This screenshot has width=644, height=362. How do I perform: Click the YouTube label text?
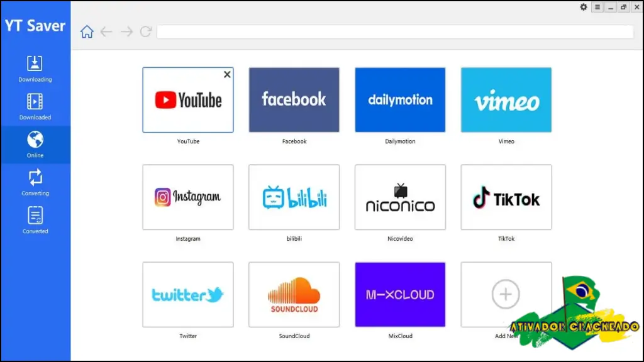[x=188, y=141]
